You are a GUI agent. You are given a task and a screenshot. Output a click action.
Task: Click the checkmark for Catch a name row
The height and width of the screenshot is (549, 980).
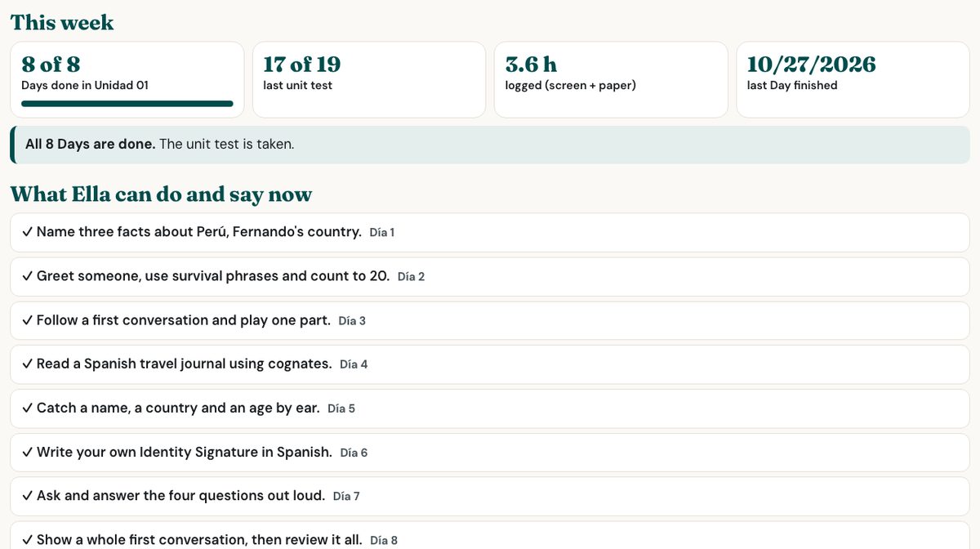click(27, 408)
